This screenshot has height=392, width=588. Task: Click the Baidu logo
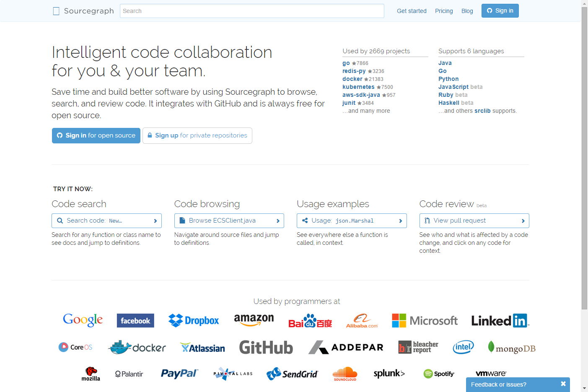point(310,321)
